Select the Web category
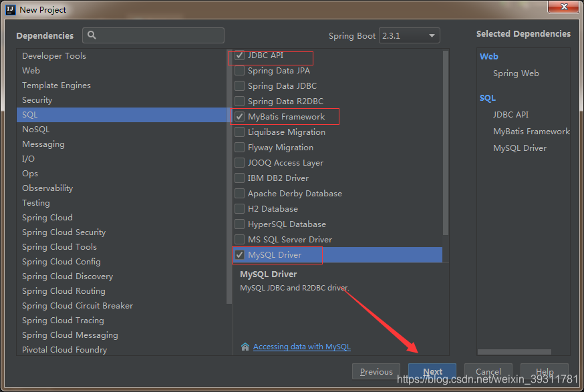The image size is (584, 392). tap(122, 70)
